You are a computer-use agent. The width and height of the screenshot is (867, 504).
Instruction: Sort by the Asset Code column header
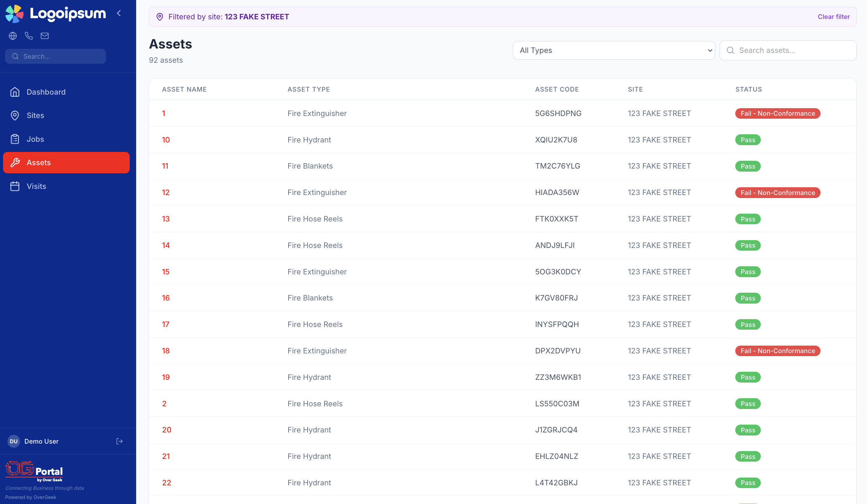point(557,90)
